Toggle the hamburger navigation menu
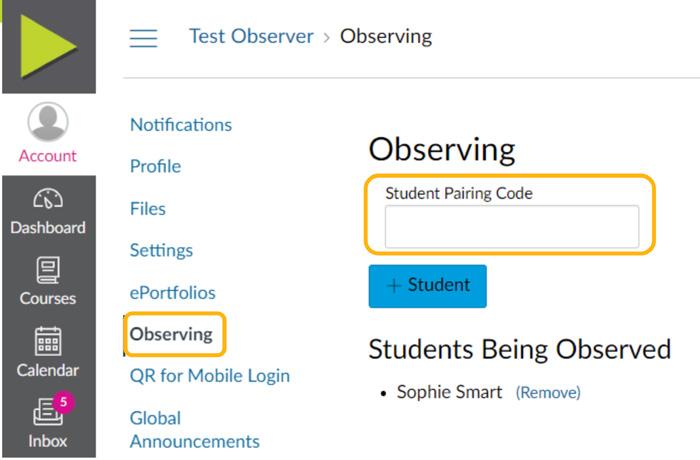 144,38
